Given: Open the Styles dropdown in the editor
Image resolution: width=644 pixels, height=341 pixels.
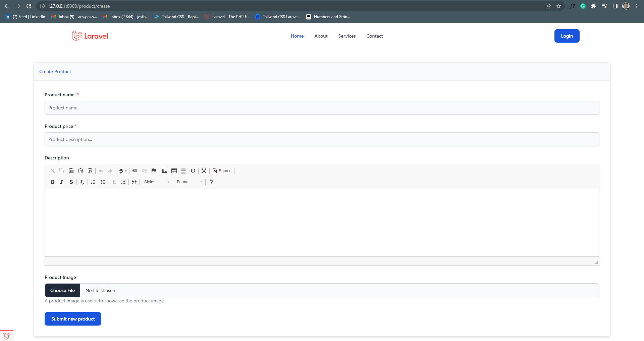Looking at the screenshot, I should (x=156, y=182).
